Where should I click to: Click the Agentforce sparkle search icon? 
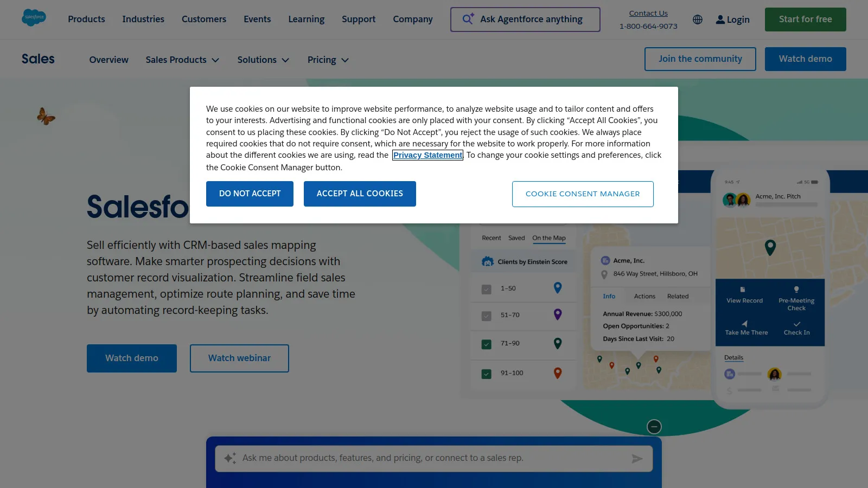coord(468,19)
